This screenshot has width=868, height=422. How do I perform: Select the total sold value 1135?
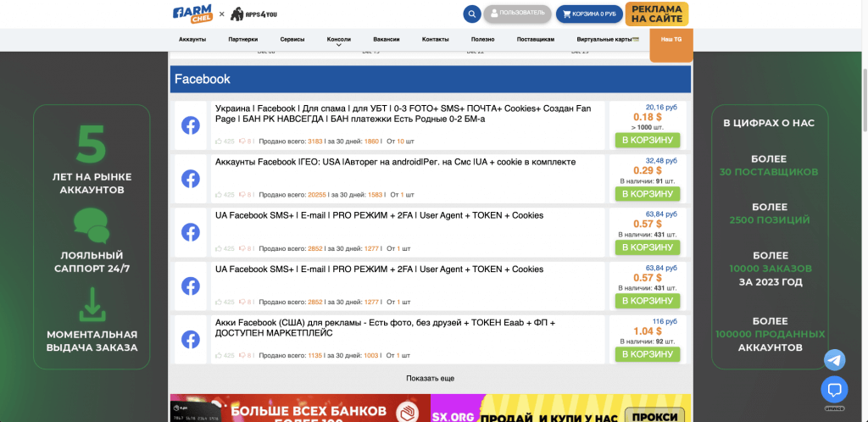click(x=315, y=356)
